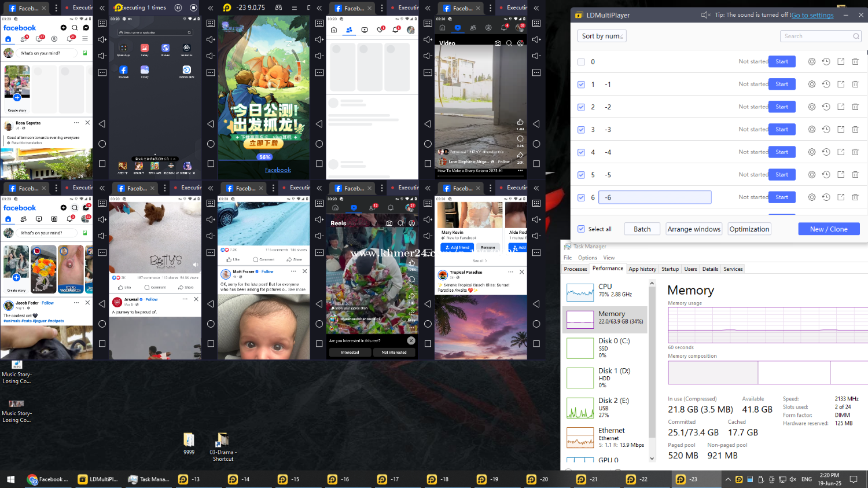Uncheck the box for instance 6 (-6)
868x488 pixels.
[581, 197]
